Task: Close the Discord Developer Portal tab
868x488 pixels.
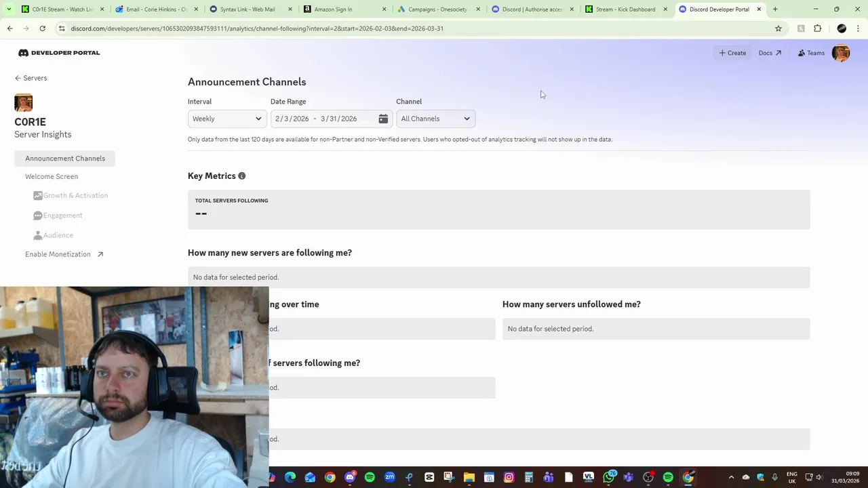Action: [759, 9]
